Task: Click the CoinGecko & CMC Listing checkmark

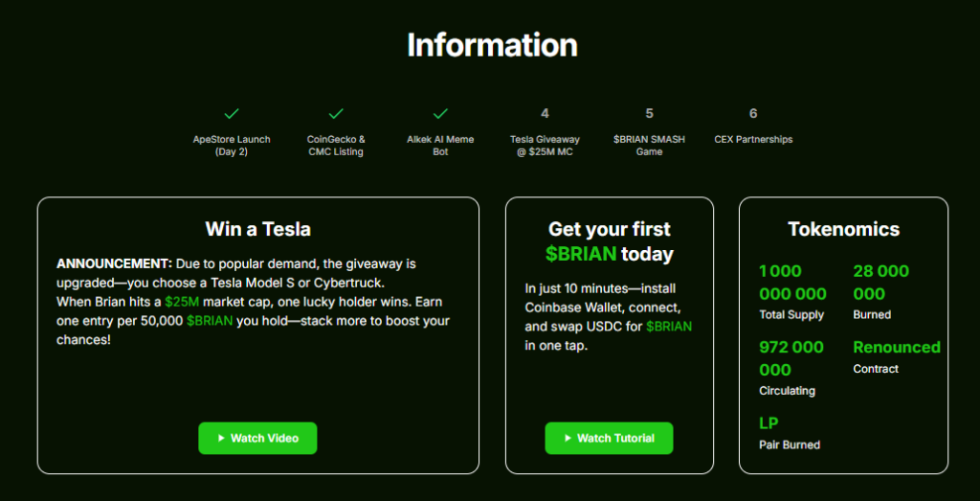Action: click(x=336, y=114)
